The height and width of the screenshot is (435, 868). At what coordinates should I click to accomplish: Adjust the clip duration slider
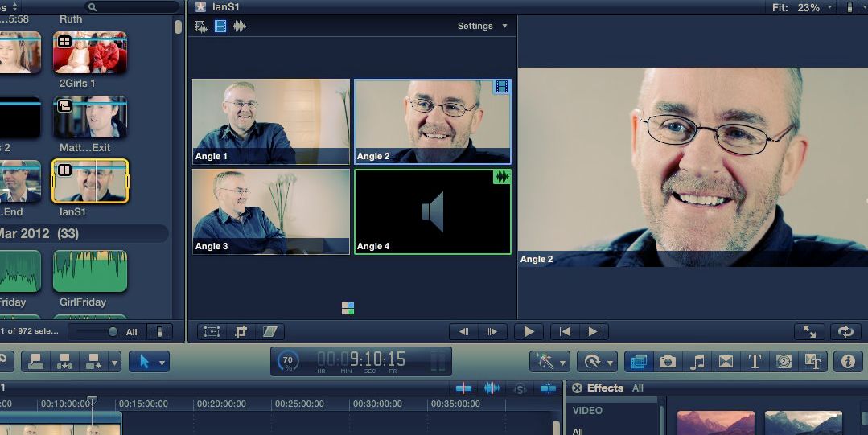point(113,332)
